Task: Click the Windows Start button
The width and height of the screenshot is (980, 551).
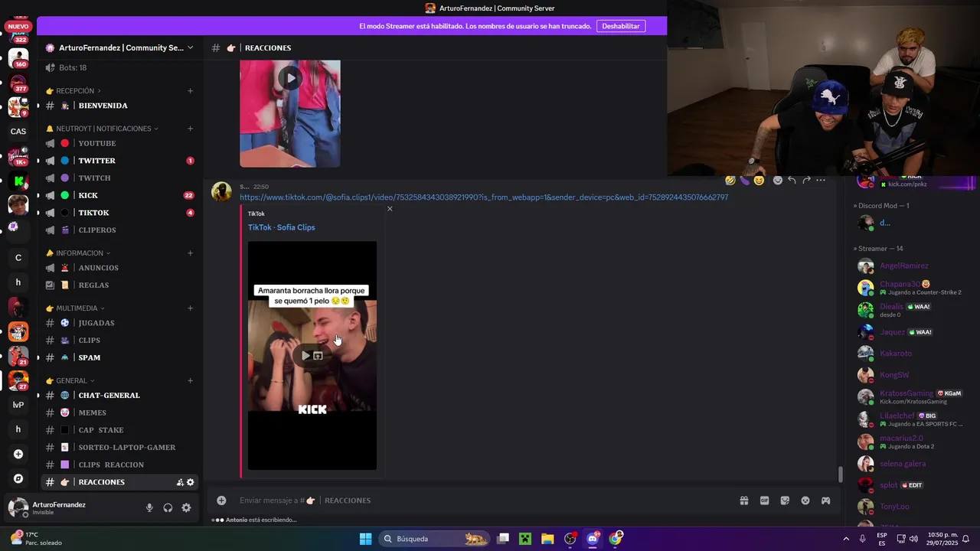Action: 365,539
